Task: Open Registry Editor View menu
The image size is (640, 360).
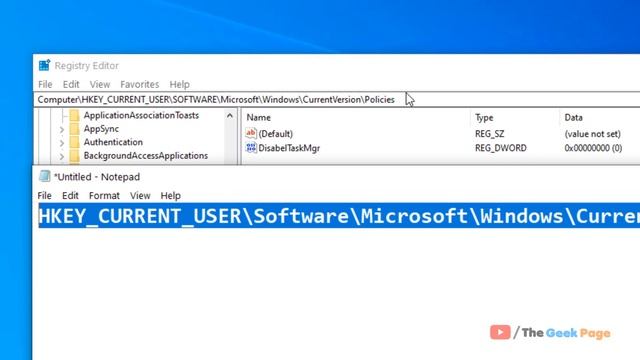Action: pos(100,84)
